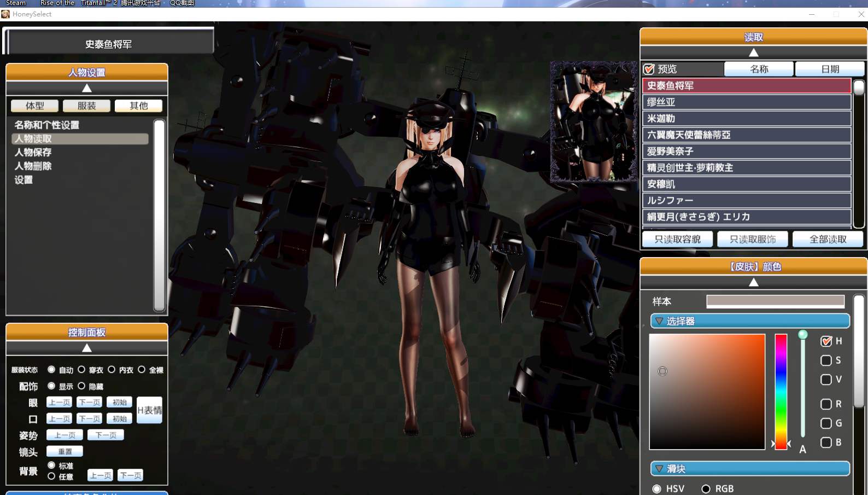This screenshot has height=495, width=868.
Task: Select 缪丝亚 in the character list
Action: tap(746, 102)
